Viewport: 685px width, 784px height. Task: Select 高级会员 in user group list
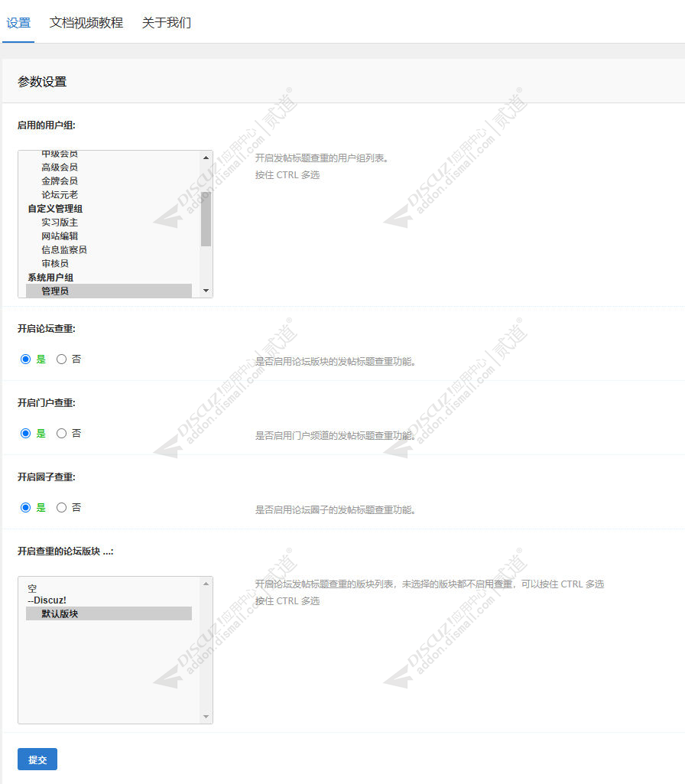coord(109,167)
